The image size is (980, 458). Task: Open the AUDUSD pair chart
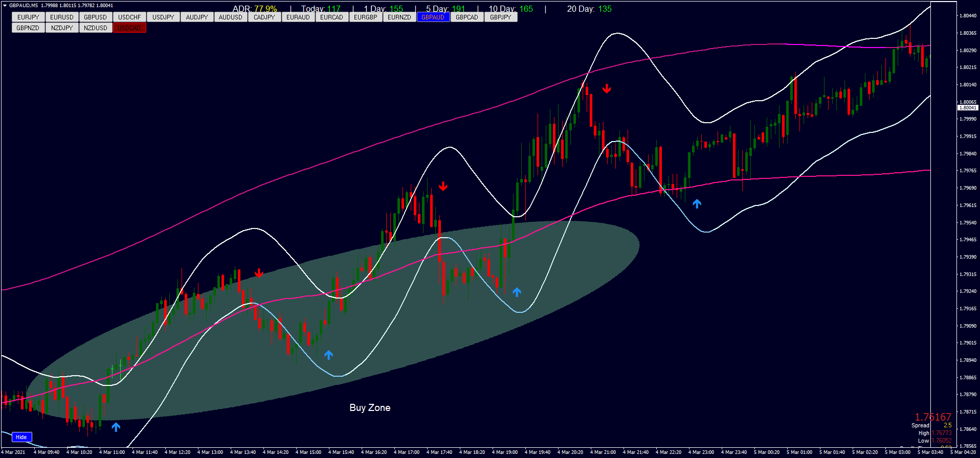pyautogui.click(x=231, y=17)
